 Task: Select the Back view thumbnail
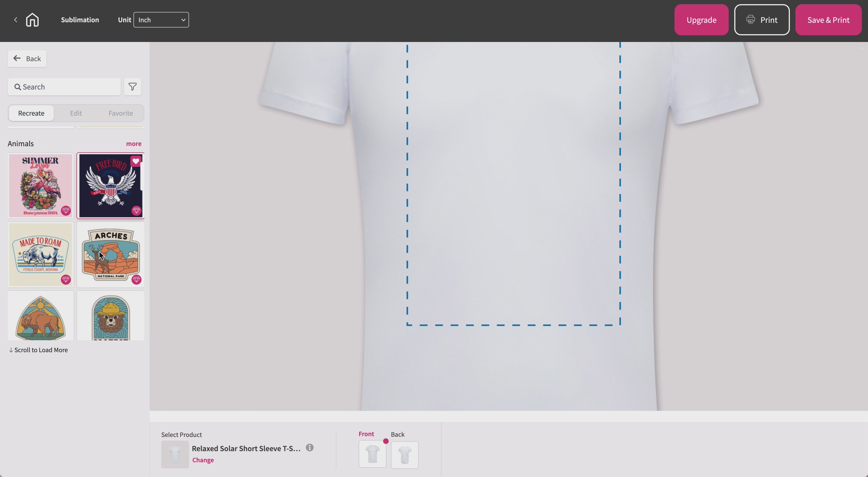[404, 454]
